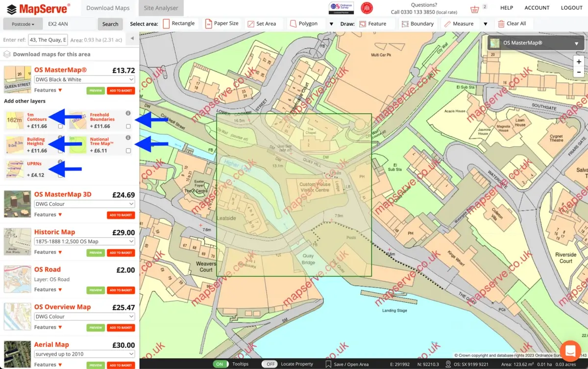Open the HELP menu
This screenshot has width=588, height=369.
click(507, 8)
